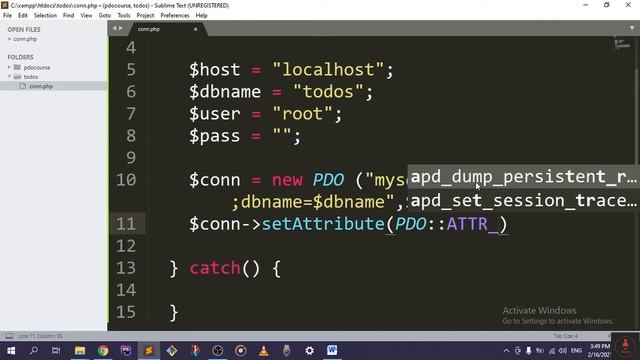This screenshot has height=360, width=640.
Task: Select the pdocourse folder
Action: pyautogui.click(x=37, y=67)
